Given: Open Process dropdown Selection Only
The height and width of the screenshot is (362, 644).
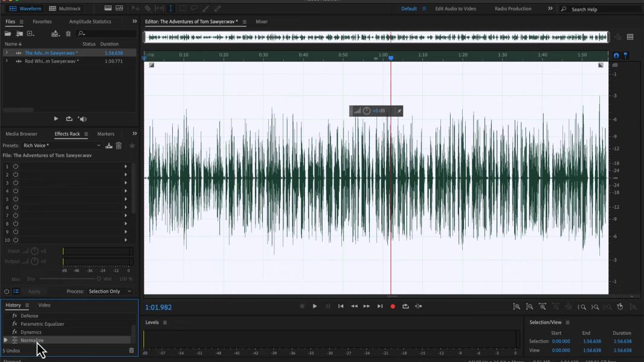Looking at the screenshot, I should [110, 291].
